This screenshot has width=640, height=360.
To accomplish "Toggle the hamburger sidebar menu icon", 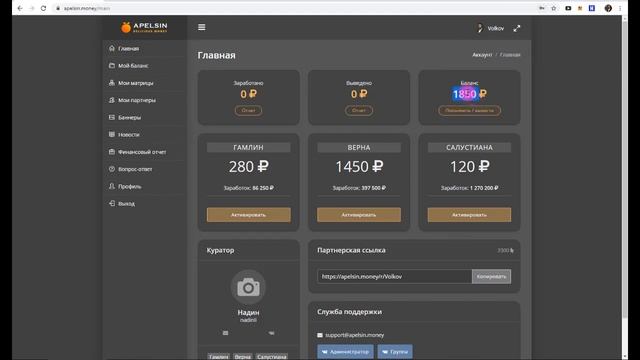I will [x=202, y=27].
